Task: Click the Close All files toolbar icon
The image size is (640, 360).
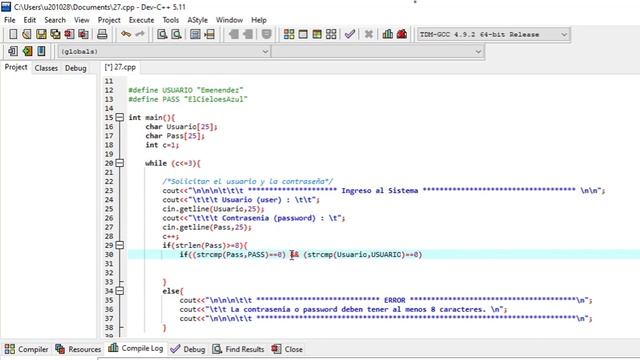Action: (x=83, y=34)
